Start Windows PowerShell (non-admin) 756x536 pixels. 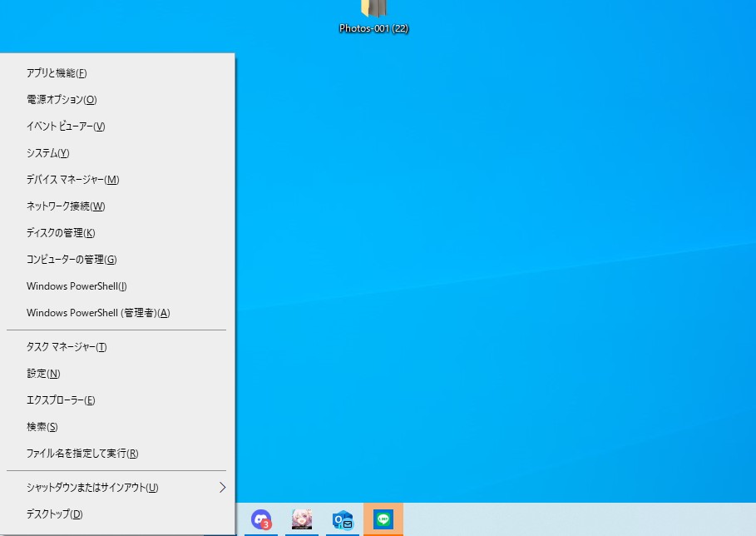[77, 286]
